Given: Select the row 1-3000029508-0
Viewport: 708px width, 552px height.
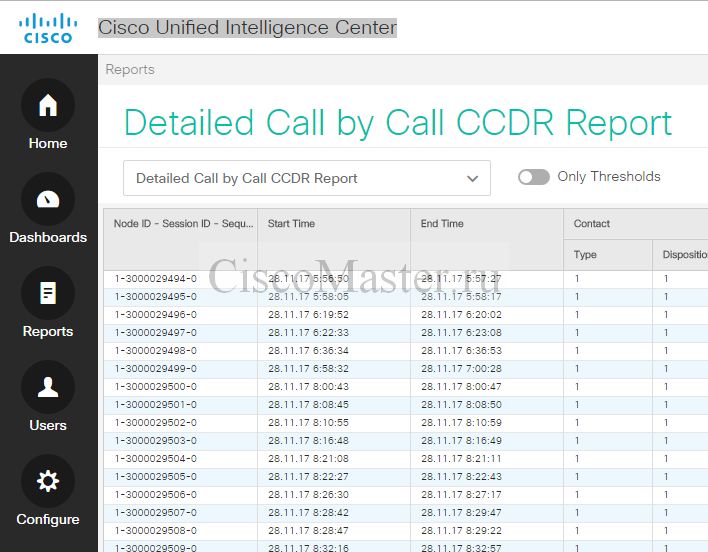Looking at the screenshot, I should [x=405, y=532].
